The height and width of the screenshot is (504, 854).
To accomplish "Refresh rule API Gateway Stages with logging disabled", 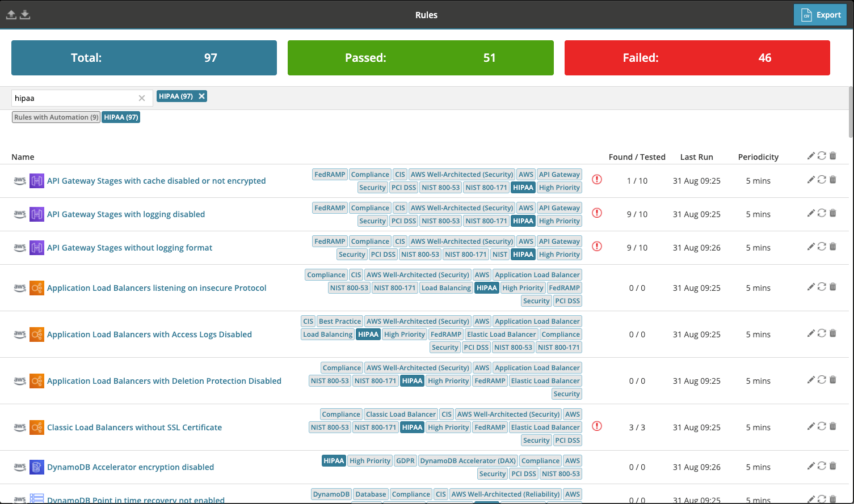I will 822,213.
